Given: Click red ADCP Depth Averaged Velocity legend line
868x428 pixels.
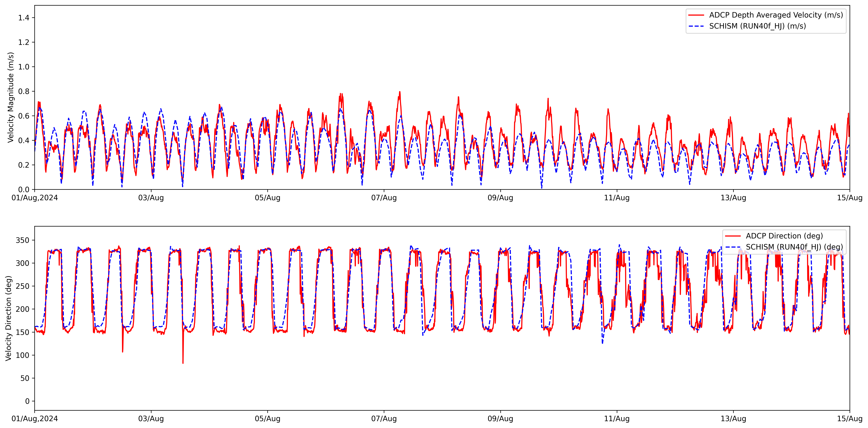Looking at the screenshot, I should pos(696,15).
